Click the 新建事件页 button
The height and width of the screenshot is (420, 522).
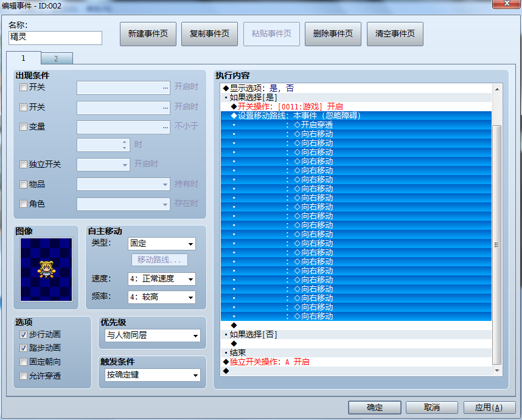[148, 34]
